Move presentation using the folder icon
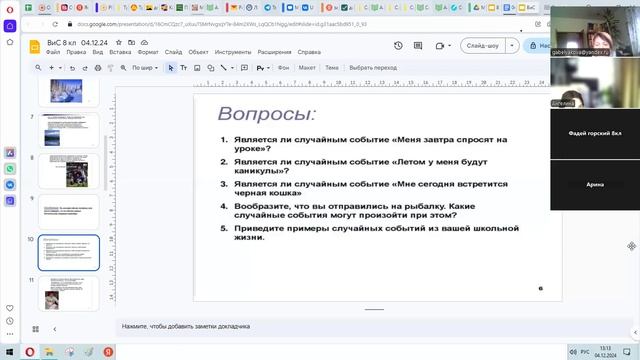Viewport: 640px width, 360px height. [131, 42]
